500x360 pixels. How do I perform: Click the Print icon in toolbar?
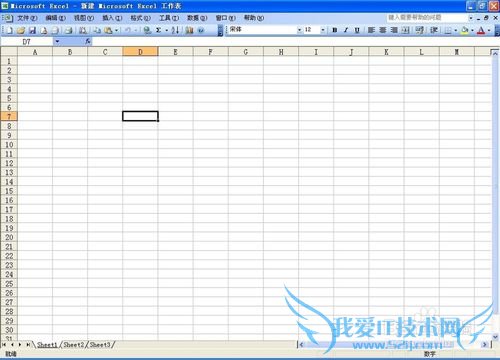coord(68,30)
